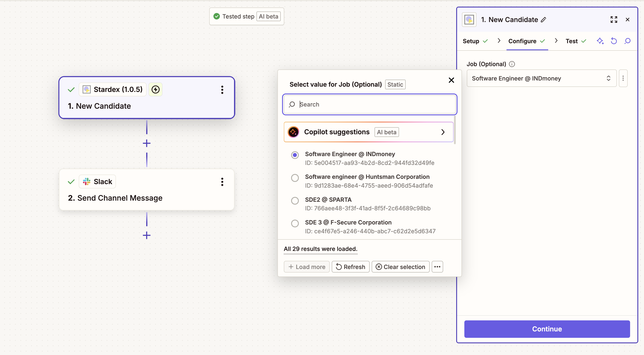Screen dimensions: 644x355
Task: Open the Job dropdown showing Software Engineer @ INDmoney
Action: pos(542,78)
